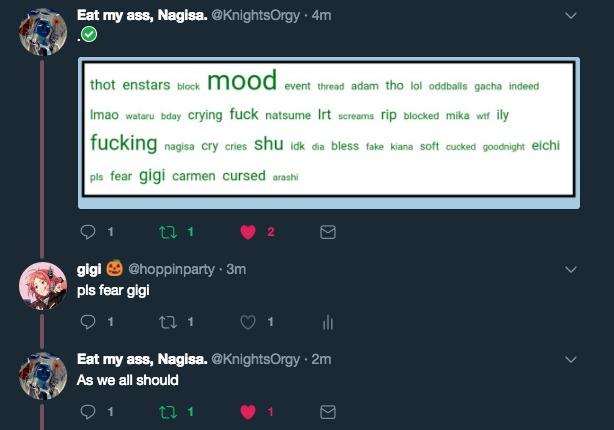Open options chevron on the 4m tweet
Image resolution: width=614 pixels, height=430 pixels.
[571, 16]
